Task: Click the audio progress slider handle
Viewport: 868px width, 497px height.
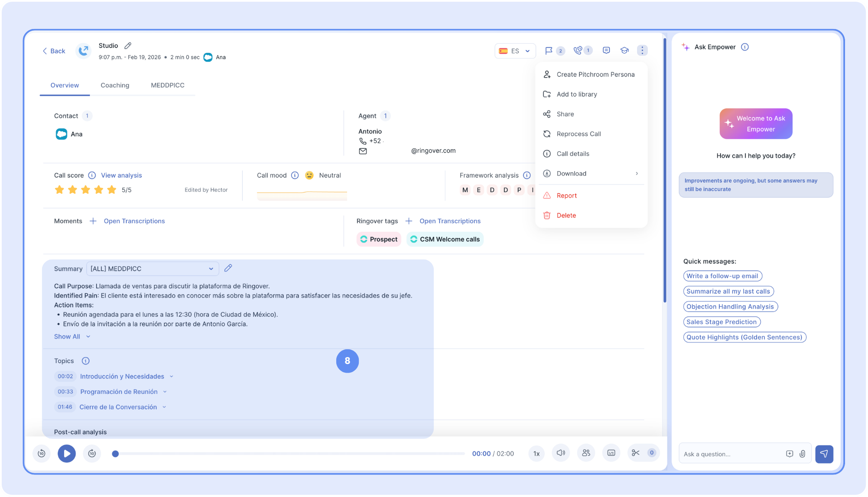Action: [115, 454]
